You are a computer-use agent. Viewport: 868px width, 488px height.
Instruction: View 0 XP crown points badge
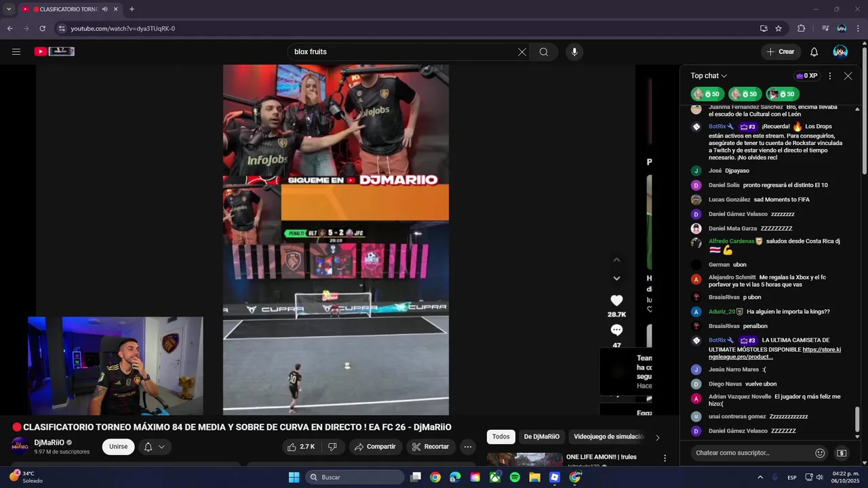[807, 76]
